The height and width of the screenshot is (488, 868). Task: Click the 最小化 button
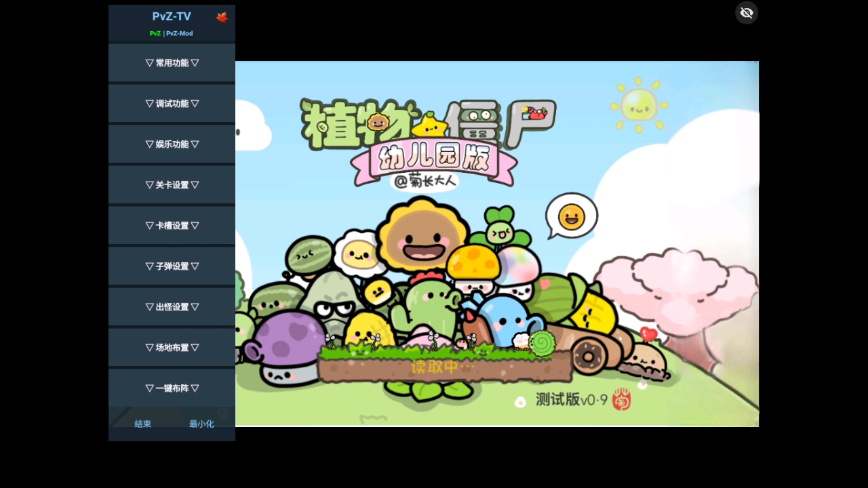[201, 424]
